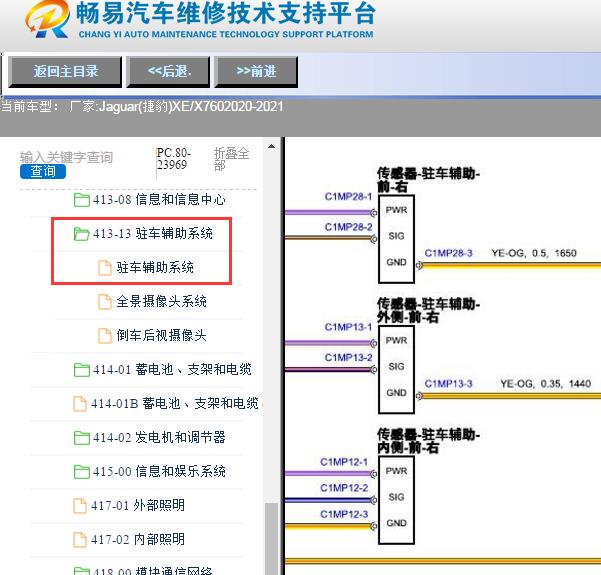Click SIG pin of C1MP13 sensor
Image resolution: width=601 pixels, height=575 pixels.
pos(396,366)
